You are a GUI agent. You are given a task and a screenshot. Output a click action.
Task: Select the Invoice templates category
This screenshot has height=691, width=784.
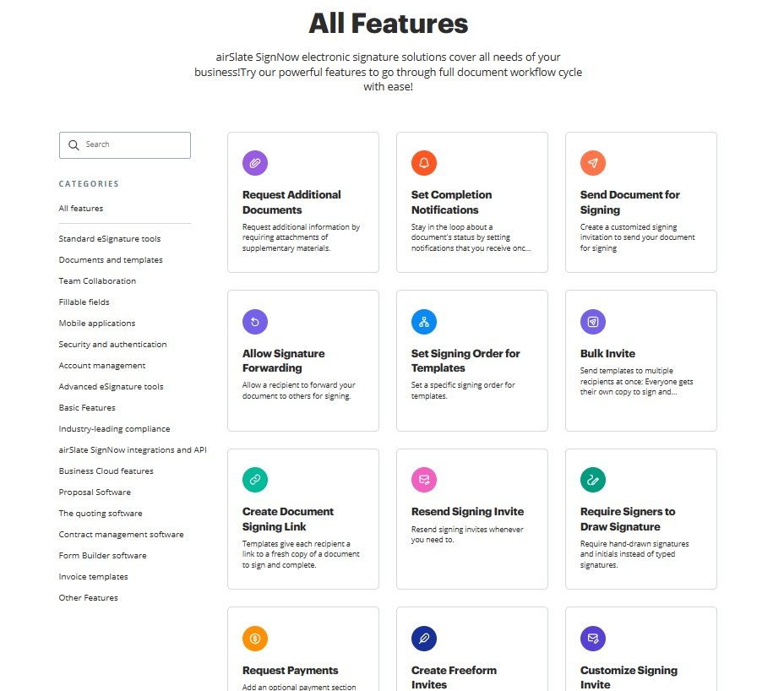point(93,576)
